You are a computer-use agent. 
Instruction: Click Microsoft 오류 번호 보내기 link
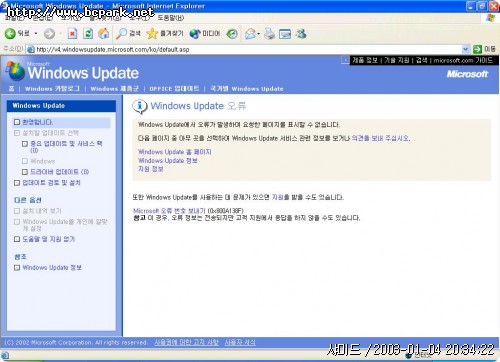click(x=169, y=211)
